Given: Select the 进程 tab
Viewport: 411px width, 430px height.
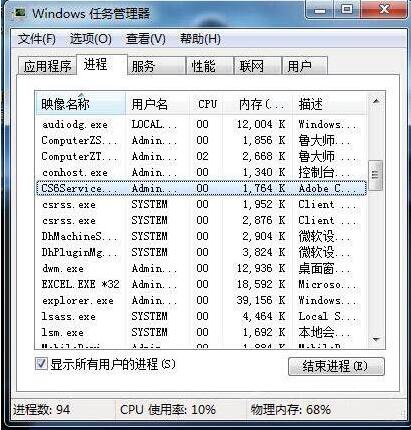Looking at the screenshot, I should click(x=102, y=64).
